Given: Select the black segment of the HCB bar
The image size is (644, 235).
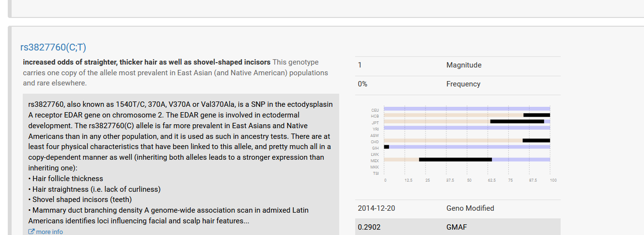Looking at the screenshot, I should [536, 115].
